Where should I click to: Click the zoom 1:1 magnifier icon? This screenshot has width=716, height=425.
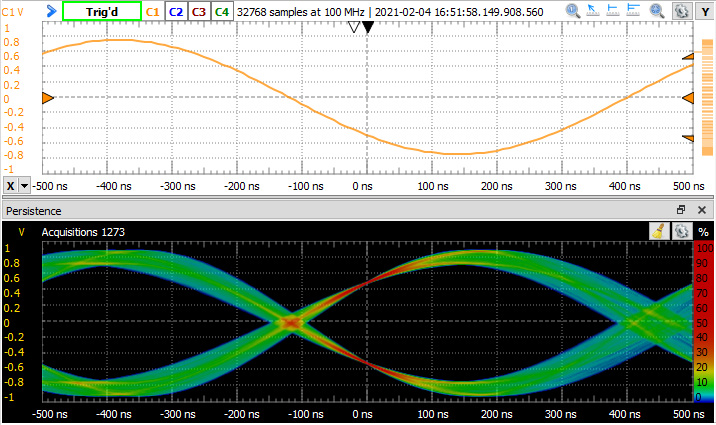coord(572,11)
